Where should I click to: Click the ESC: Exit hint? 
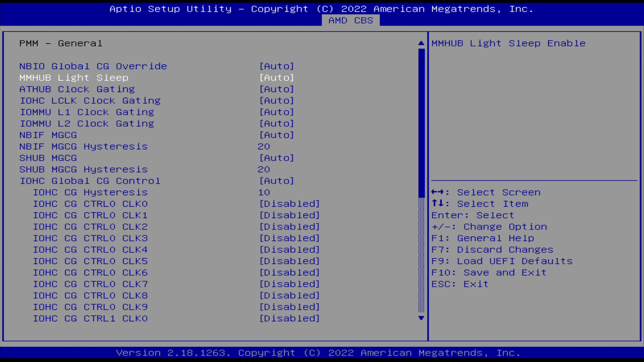pos(460,284)
